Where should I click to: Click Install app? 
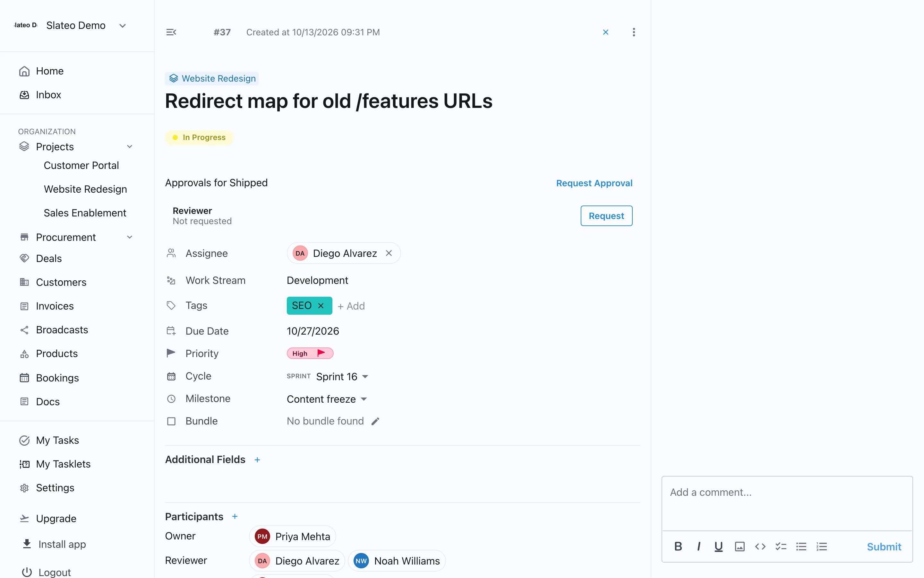pos(62,544)
